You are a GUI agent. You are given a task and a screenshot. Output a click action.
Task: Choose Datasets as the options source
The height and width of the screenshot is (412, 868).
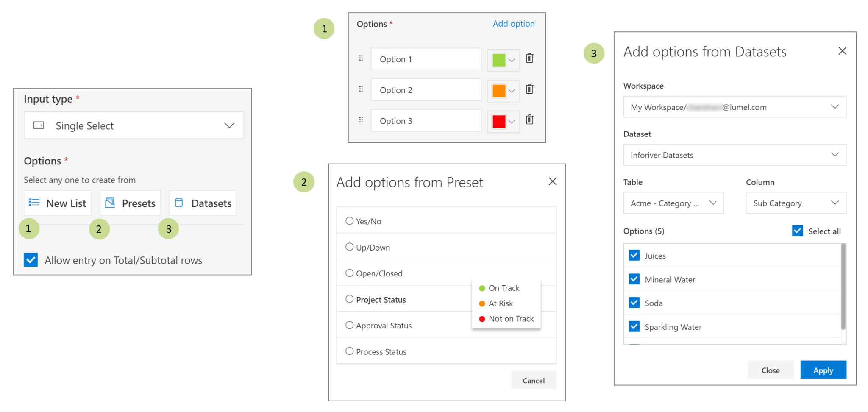202,203
